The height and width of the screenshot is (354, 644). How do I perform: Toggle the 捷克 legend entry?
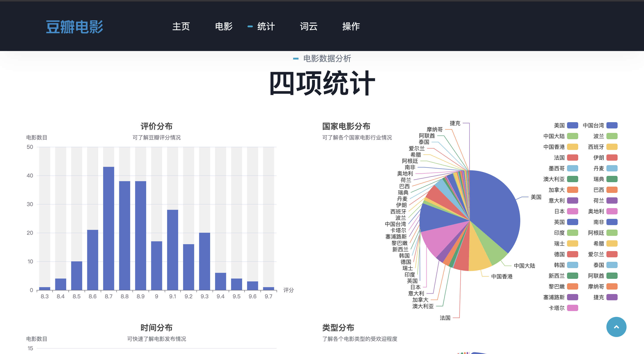point(612,297)
